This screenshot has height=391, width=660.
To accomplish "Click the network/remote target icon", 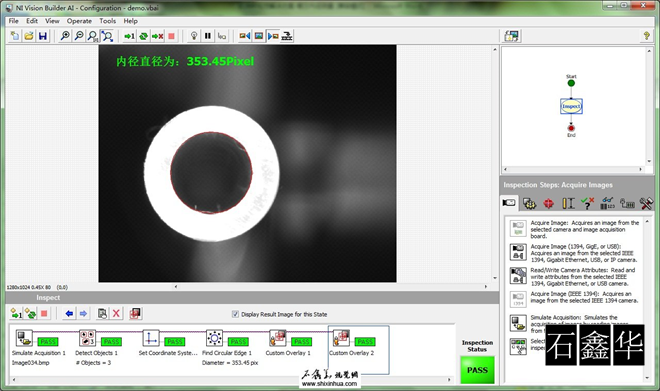I will [287, 36].
